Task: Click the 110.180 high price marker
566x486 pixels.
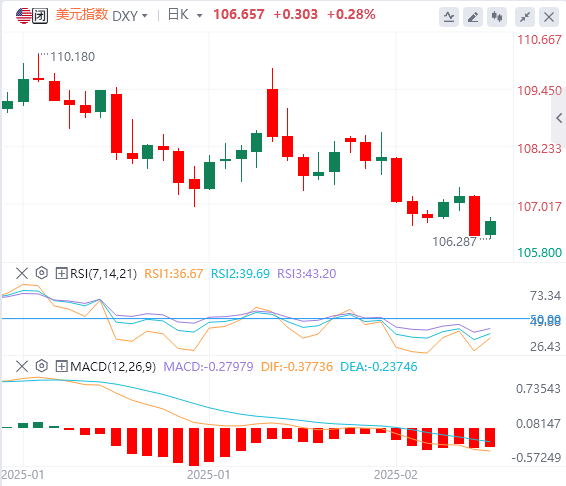Action: (x=72, y=57)
